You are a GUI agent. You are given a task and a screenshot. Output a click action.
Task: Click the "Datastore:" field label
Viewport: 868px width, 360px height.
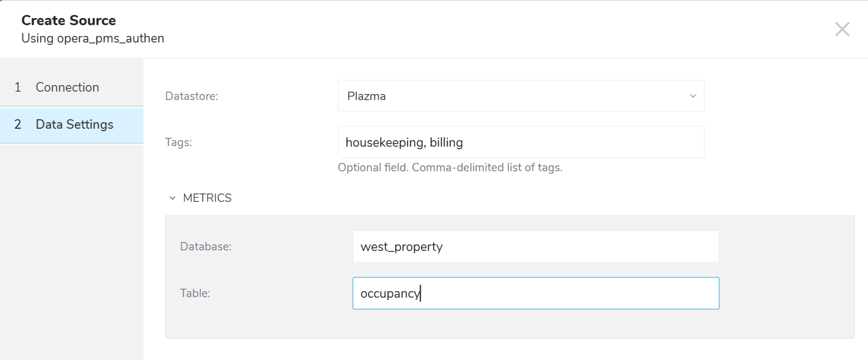(x=191, y=96)
